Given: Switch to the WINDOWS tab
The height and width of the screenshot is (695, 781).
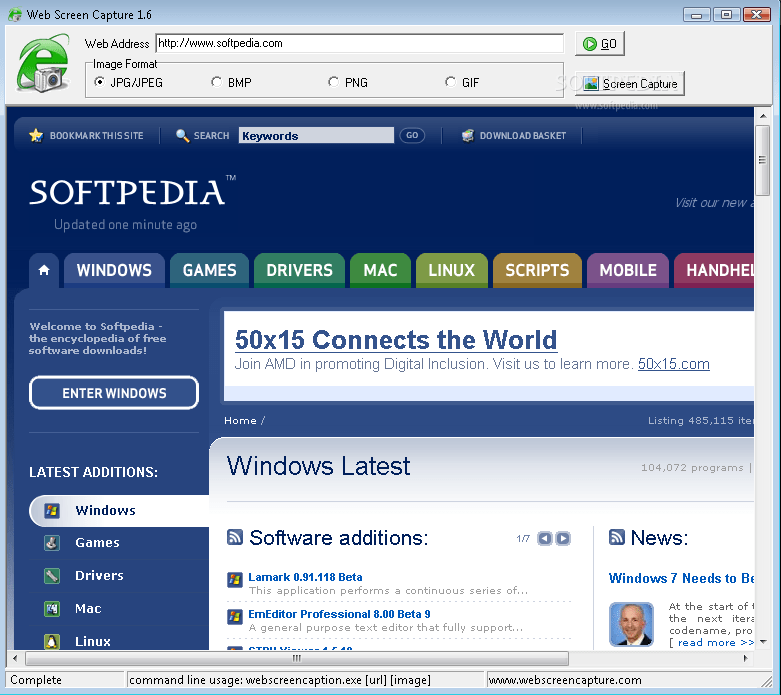Looking at the screenshot, I should (114, 270).
